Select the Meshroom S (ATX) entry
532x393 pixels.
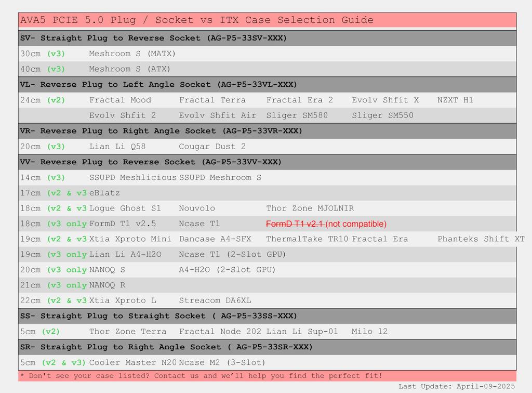point(129,69)
